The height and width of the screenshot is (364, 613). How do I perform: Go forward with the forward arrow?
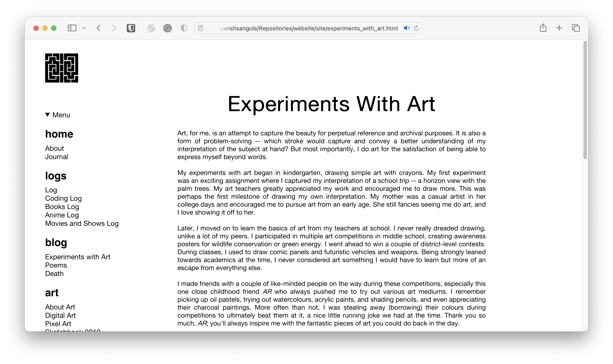click(114, 28)
